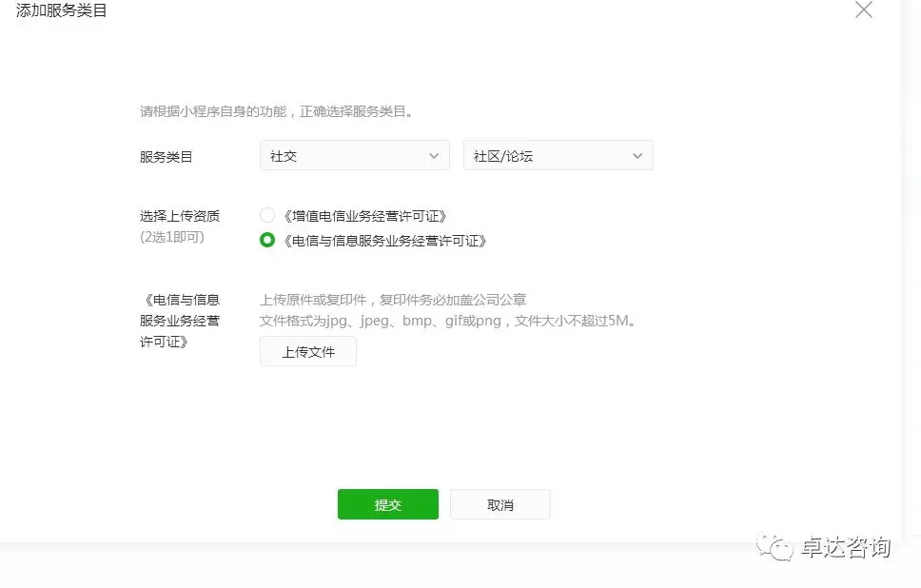Submit the form with the green 提交 button
The height and width of the screenshot is (588, 921).
(x=387, y=504)
